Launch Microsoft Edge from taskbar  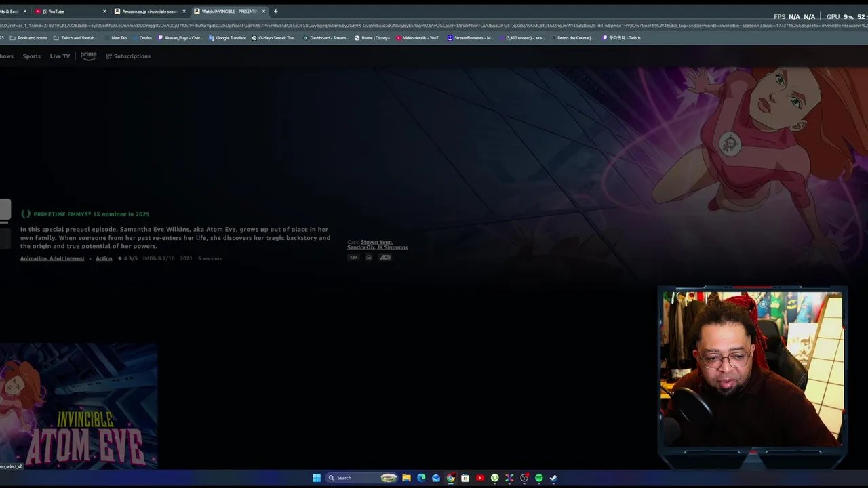point(421,478)
